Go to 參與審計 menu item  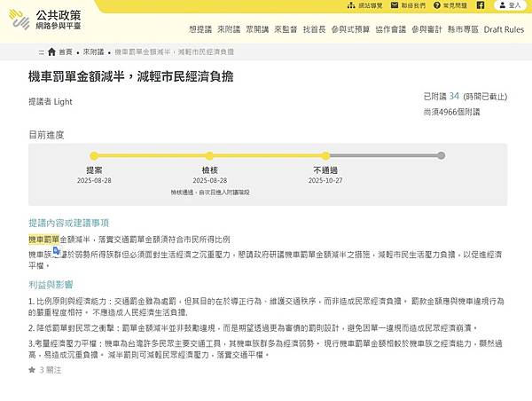pos(426,29)
